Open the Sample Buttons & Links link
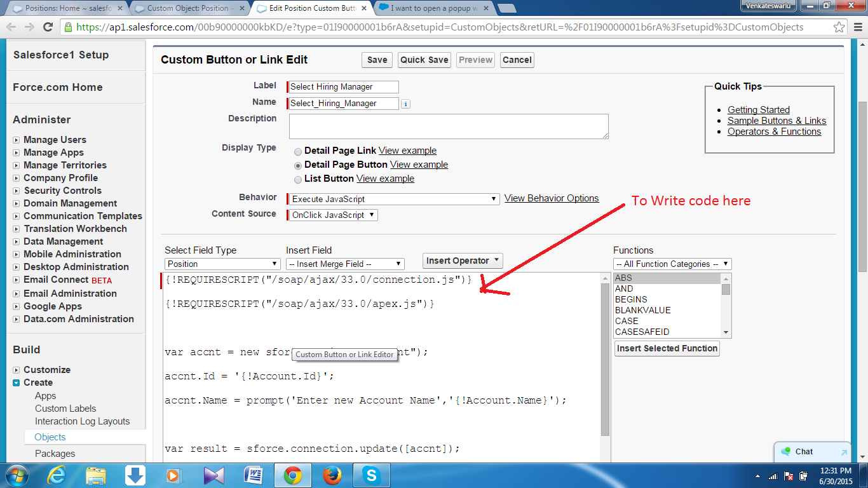 [x=776, y=120]
